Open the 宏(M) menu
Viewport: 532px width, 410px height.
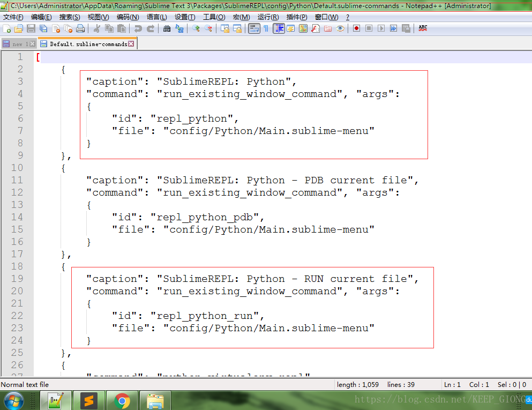pos(241,17)
